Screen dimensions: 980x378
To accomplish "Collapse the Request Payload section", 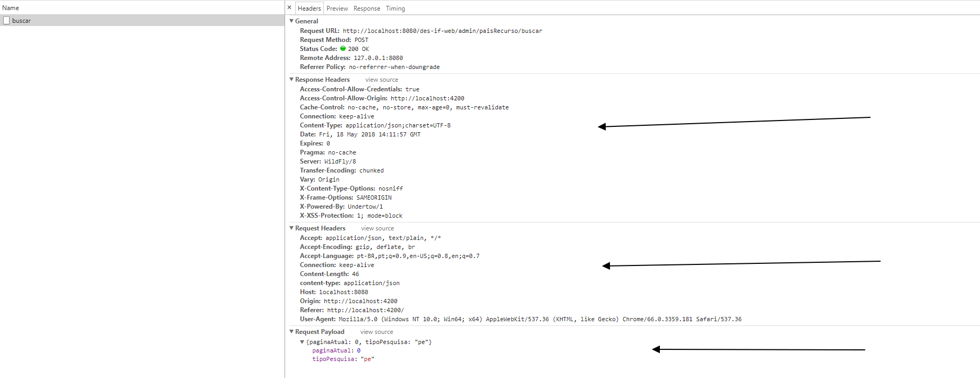I will 291,331.
